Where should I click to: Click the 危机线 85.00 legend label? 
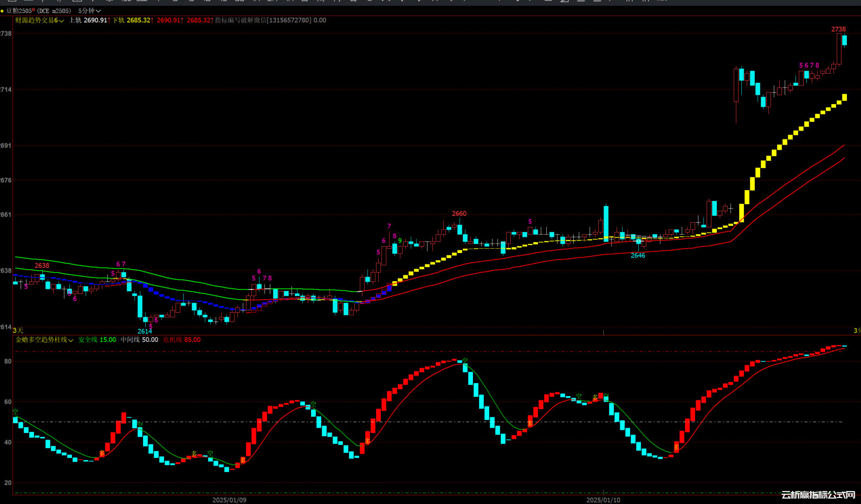click(182, 340)
